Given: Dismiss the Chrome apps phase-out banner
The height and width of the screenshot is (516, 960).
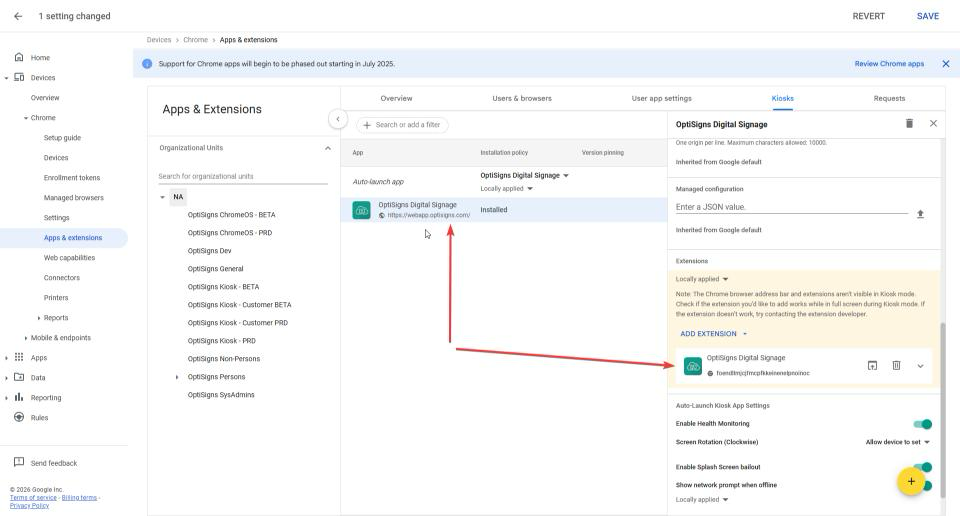Looking at the screenshot, I should (x=945, y=64).
